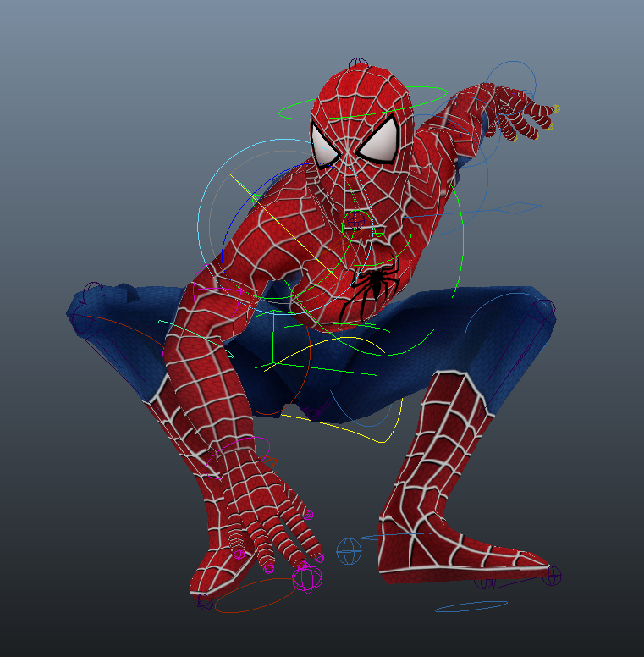Viewport: 644px width, 657px height.
Task: Select the purple locator on the right knee
Action: pyautogui.click(x=545, y=308)
